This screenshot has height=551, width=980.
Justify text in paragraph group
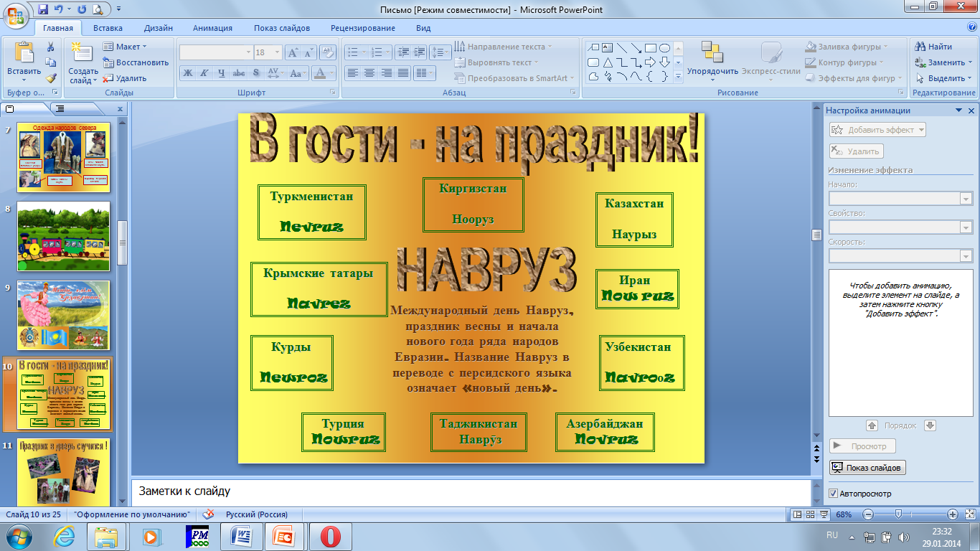pos(403,73)
